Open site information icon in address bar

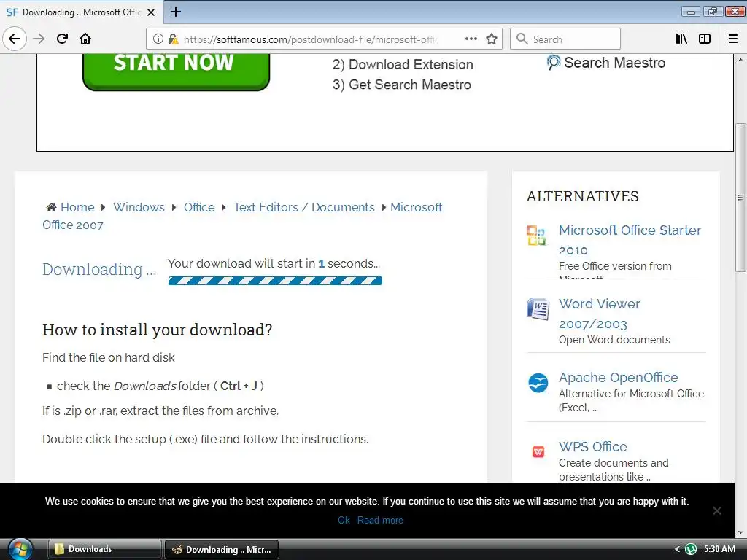click(158, 39)
